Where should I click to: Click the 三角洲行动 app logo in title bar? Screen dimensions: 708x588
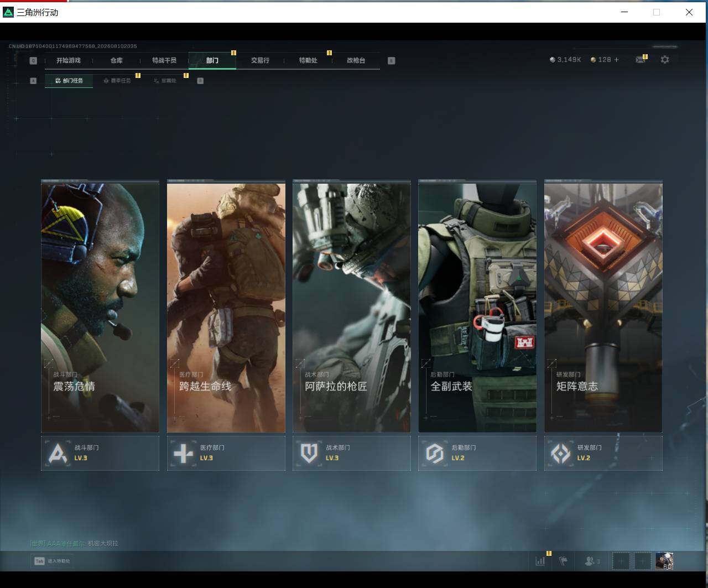[8, 12]
